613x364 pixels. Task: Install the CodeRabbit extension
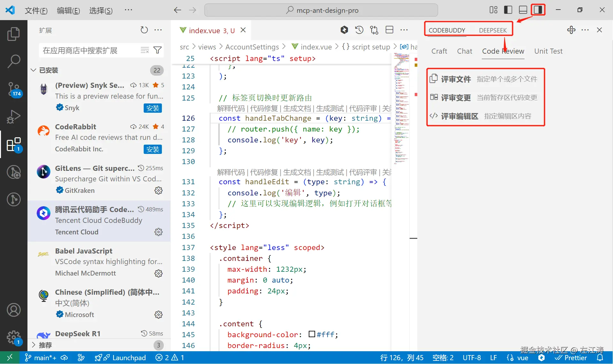(x=153, y=149)
